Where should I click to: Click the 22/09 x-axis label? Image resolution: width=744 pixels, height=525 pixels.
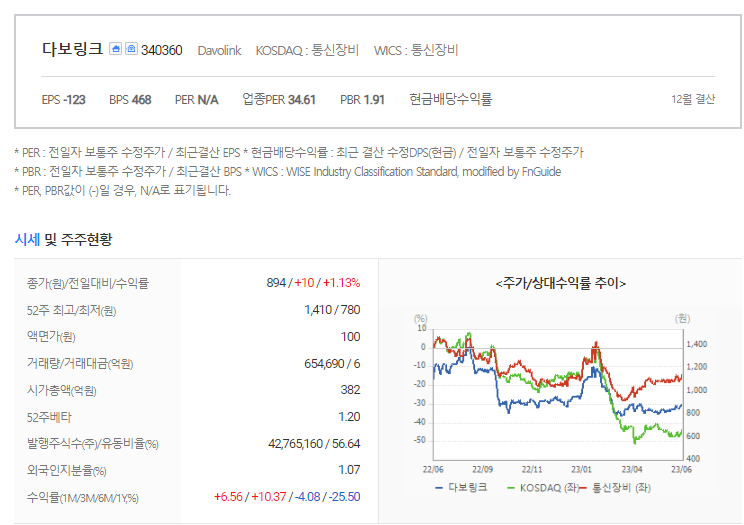[x=482, y=469]
